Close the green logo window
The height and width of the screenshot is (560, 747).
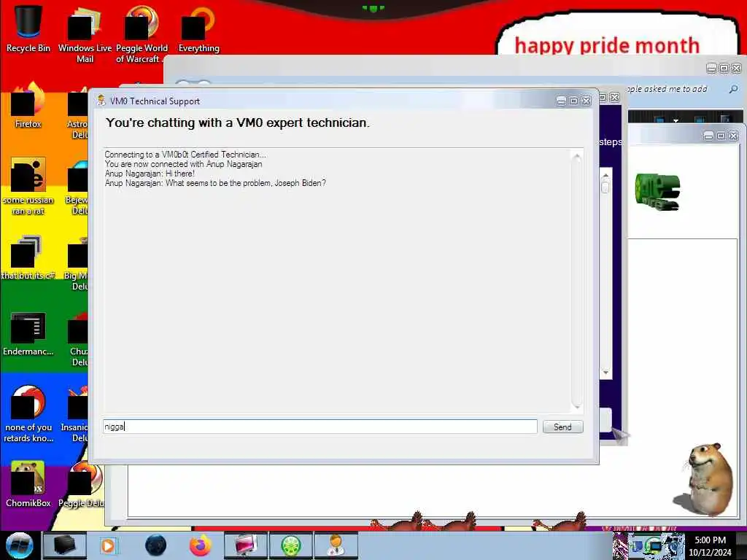(x=734, y=136)
